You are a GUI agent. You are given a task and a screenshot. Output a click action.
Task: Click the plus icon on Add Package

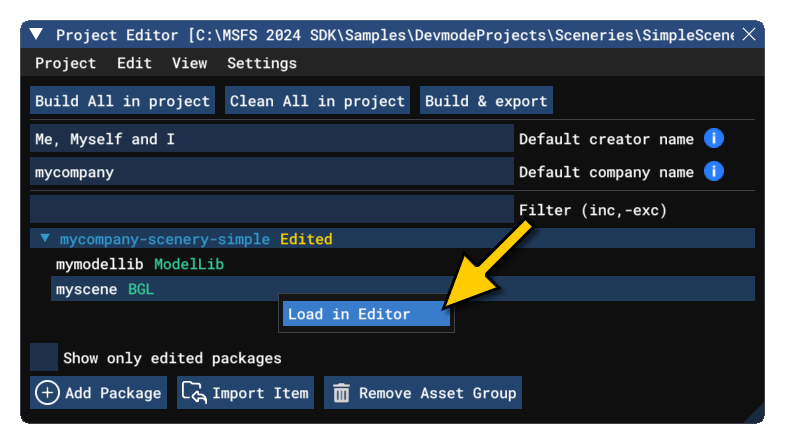click(47, 393)
